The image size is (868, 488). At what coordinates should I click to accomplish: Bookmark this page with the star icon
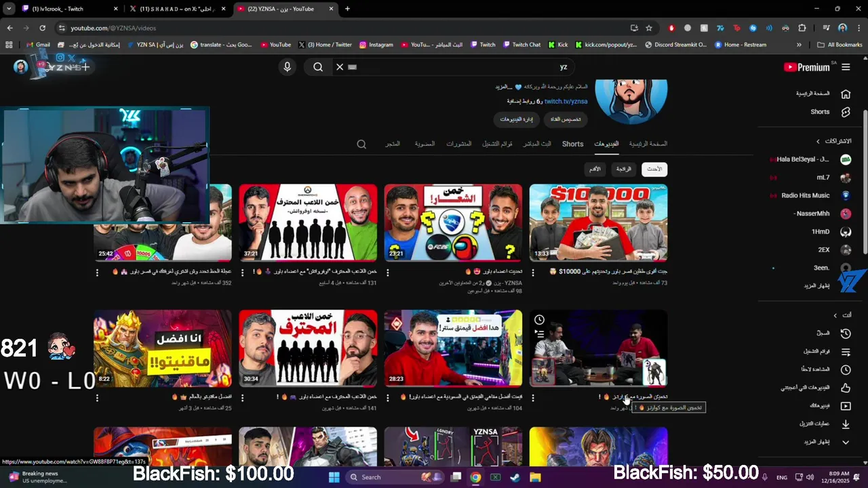(649, 28)
